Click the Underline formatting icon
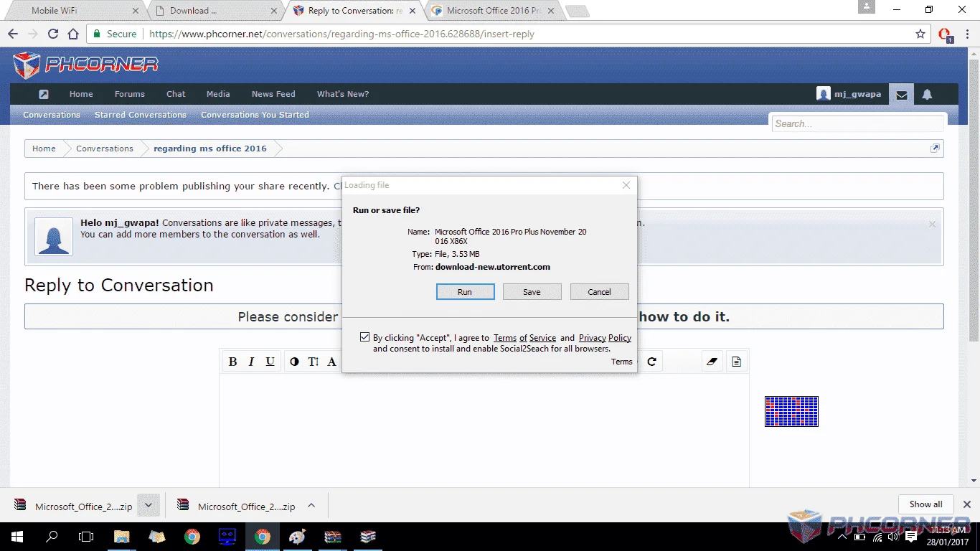Image resolution: width=980 pixels, height=551 pixels. coord(270,362)
